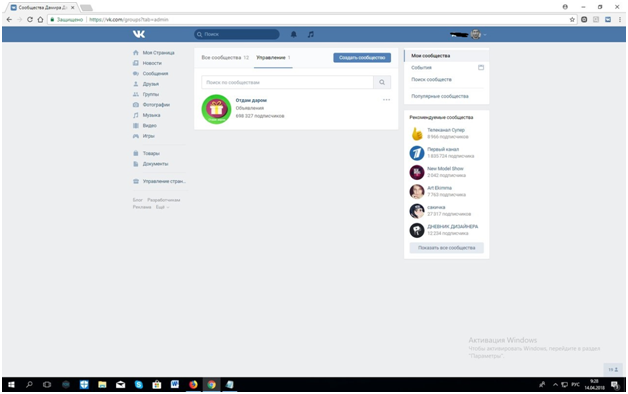Click Показать все сообщества button
The image size is (628, 394).
447,248
